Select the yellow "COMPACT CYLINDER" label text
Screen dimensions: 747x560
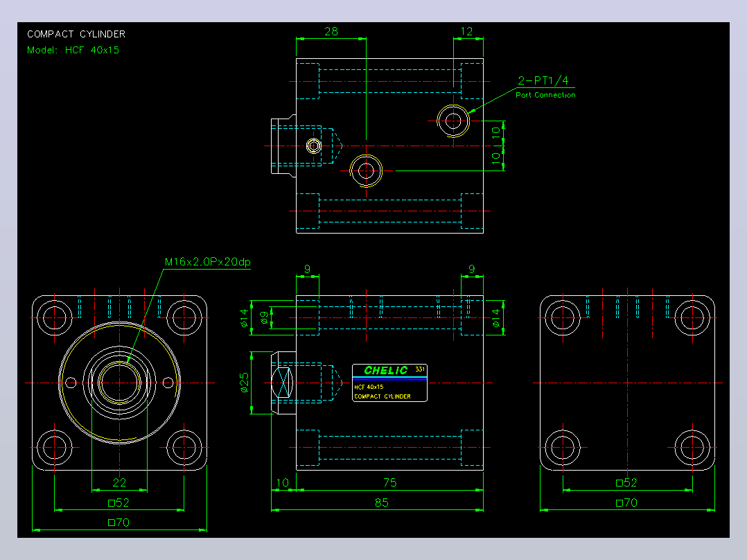pos(383,396)
